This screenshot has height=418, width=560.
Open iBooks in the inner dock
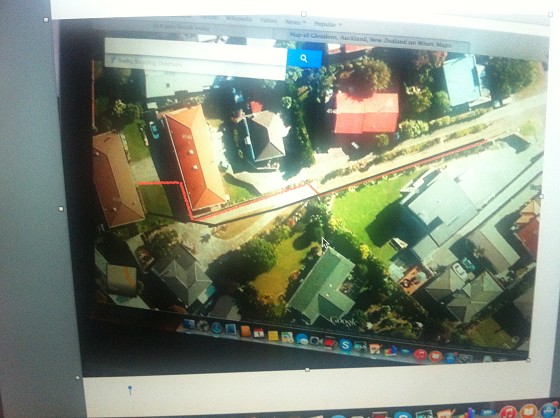(435, 357)
